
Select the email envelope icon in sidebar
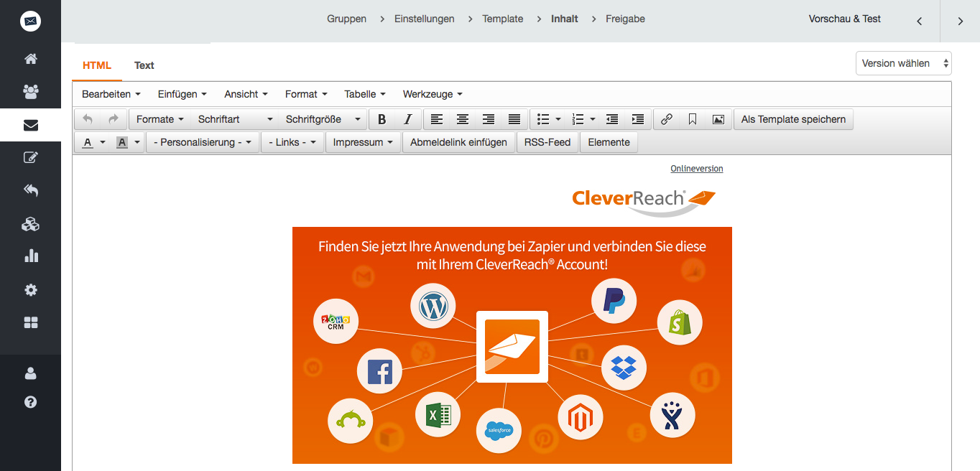coord(30,126)
